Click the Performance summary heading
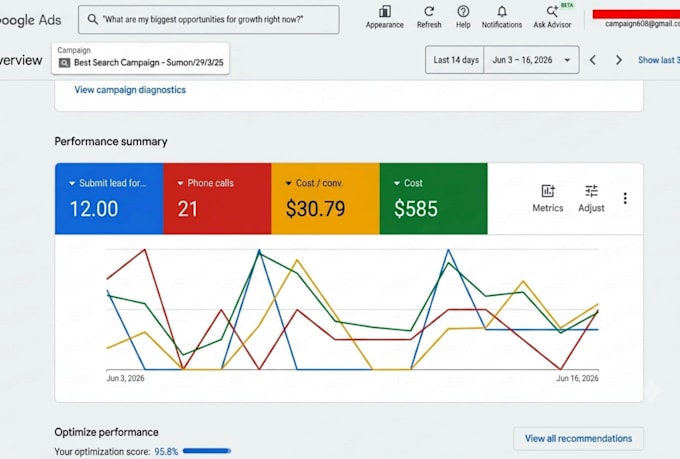Screen dimensions: 680x459 click(x=111, y=141)
